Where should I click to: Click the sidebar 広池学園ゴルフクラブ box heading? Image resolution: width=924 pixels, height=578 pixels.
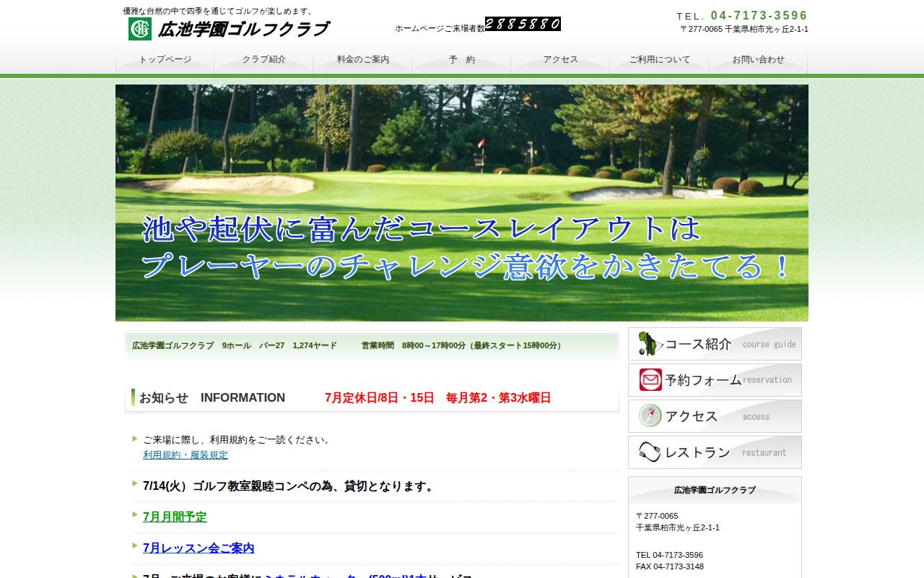coord(715,490)
